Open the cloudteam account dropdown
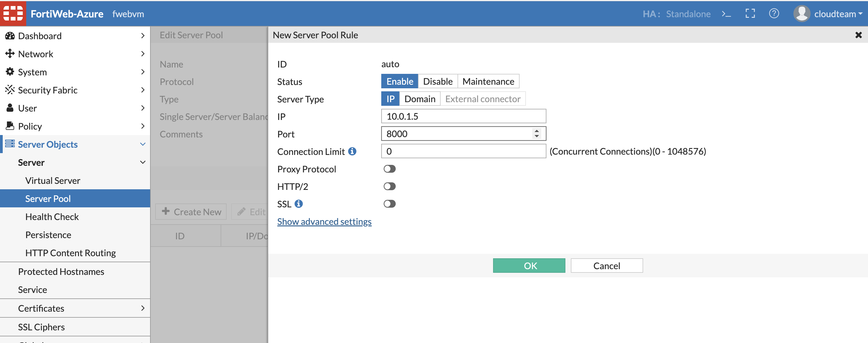The width and height of the screenshot is (868, 343). (x=838, y=14)
